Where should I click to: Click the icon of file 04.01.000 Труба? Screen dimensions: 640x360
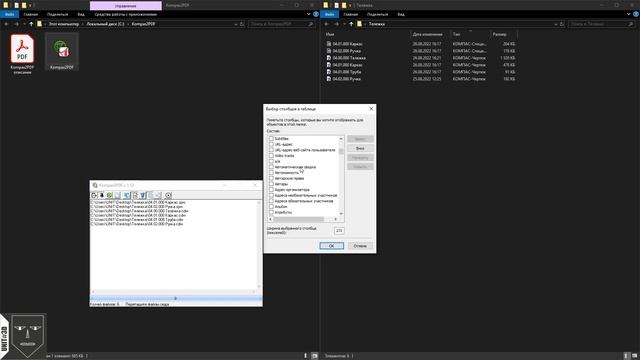click(x=329, y=72)
